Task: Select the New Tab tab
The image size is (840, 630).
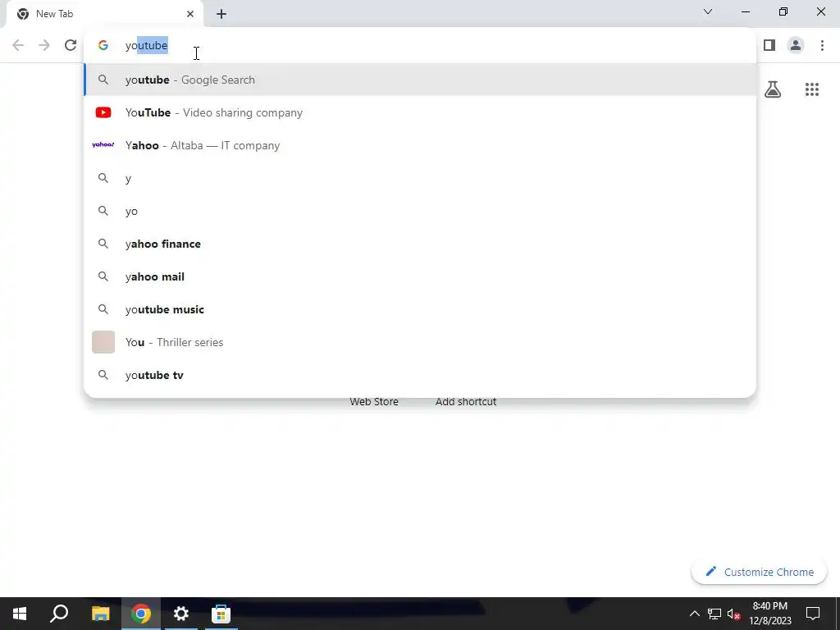Action: pos(104,14)
